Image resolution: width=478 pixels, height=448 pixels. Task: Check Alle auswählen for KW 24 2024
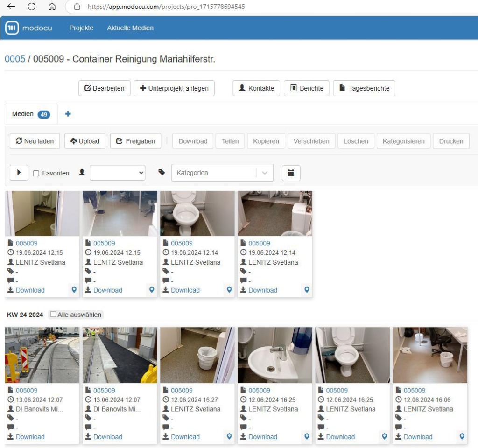coord(53,315)
